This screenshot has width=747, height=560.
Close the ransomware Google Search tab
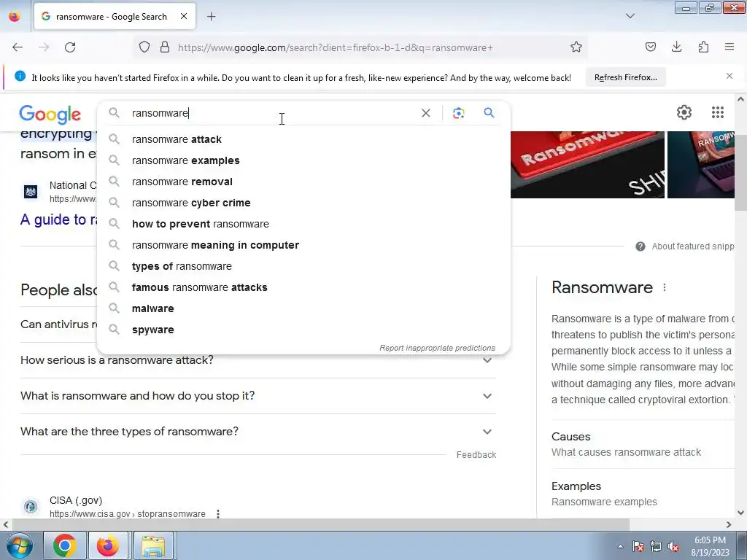pos(183,16)
